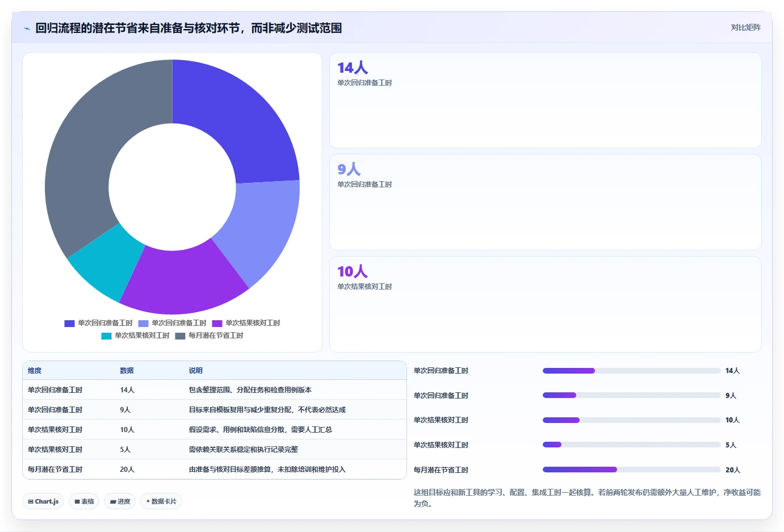Select the Chart.js chip
Viewport: 784px width, 532px height.
tap(43, 501)
